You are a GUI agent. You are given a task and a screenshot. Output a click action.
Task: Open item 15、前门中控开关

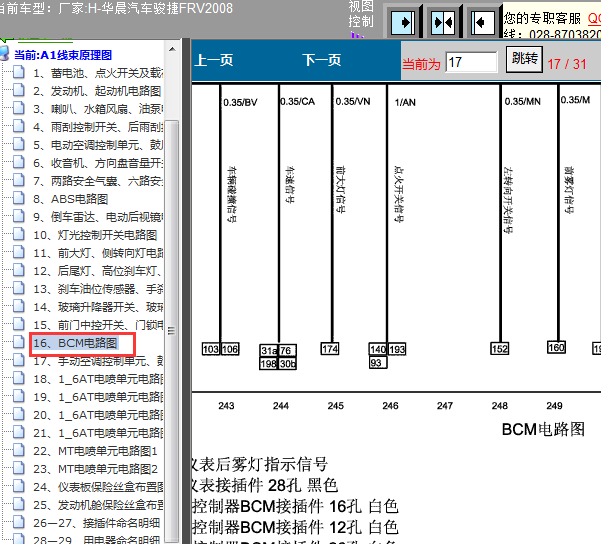click(98, 325)
